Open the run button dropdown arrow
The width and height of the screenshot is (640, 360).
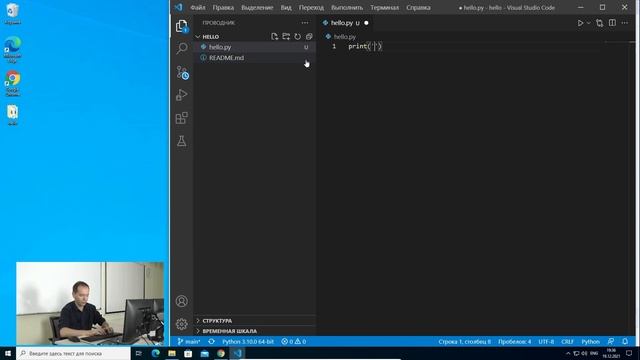[589, 23]
